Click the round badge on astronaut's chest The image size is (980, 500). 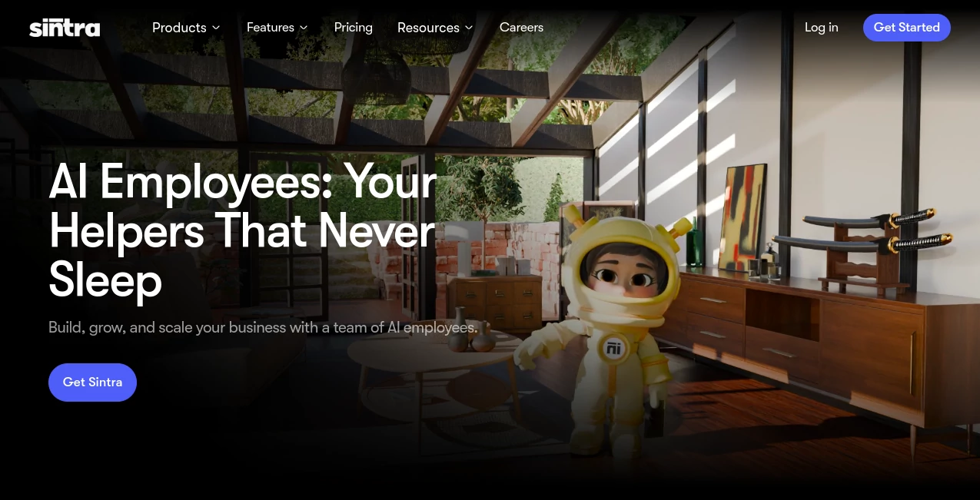click(613, 348)
